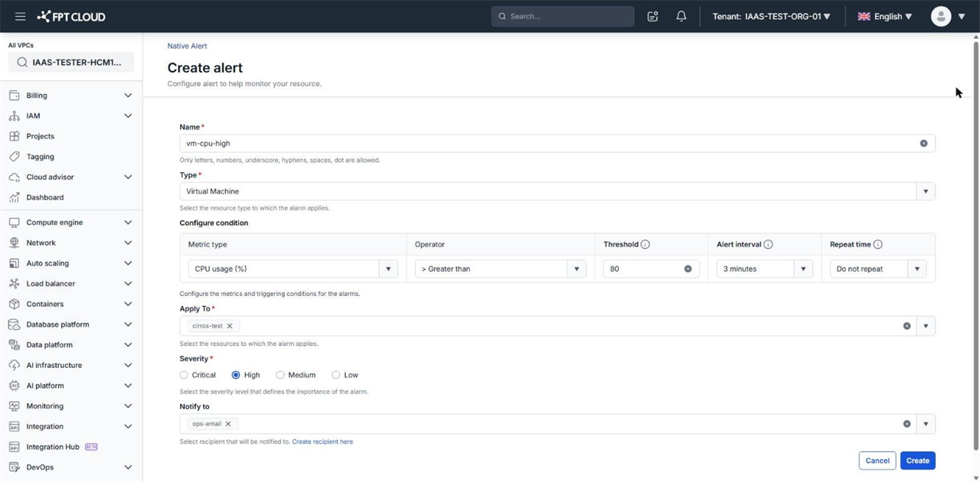Select Medium severity
The height and width of the screenshot is (482, 980).
pyautogui.click(x=280, y=375)
